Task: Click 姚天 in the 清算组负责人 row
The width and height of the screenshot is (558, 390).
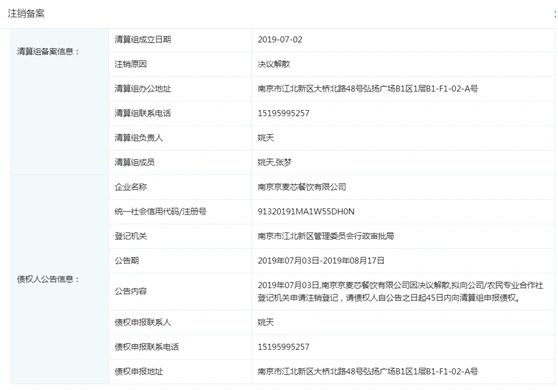Action: (x=266, y=138)
